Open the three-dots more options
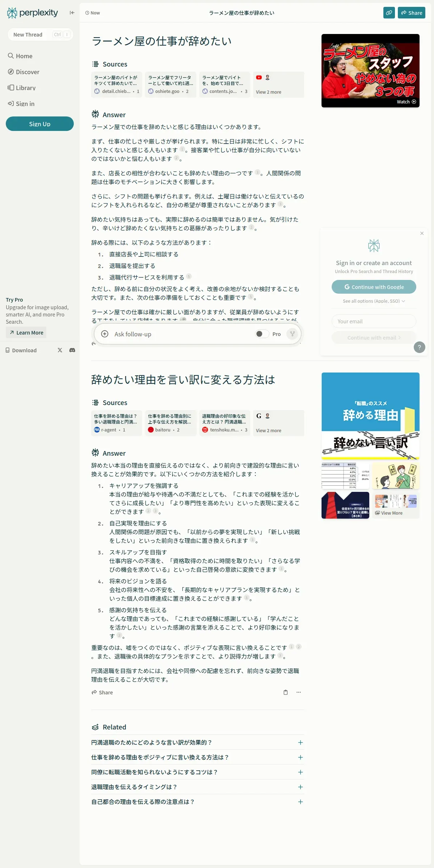434x868 pixels. click(299, 692)
